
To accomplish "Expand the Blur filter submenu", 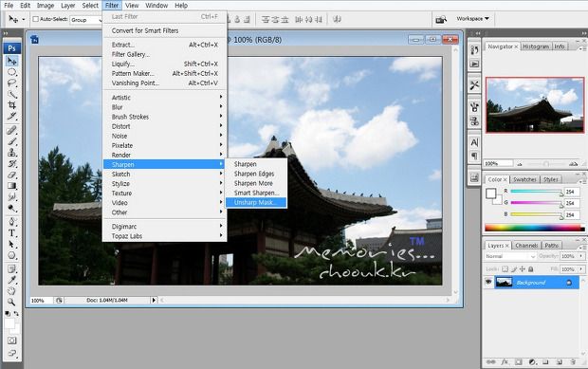I will pos(165,107).
